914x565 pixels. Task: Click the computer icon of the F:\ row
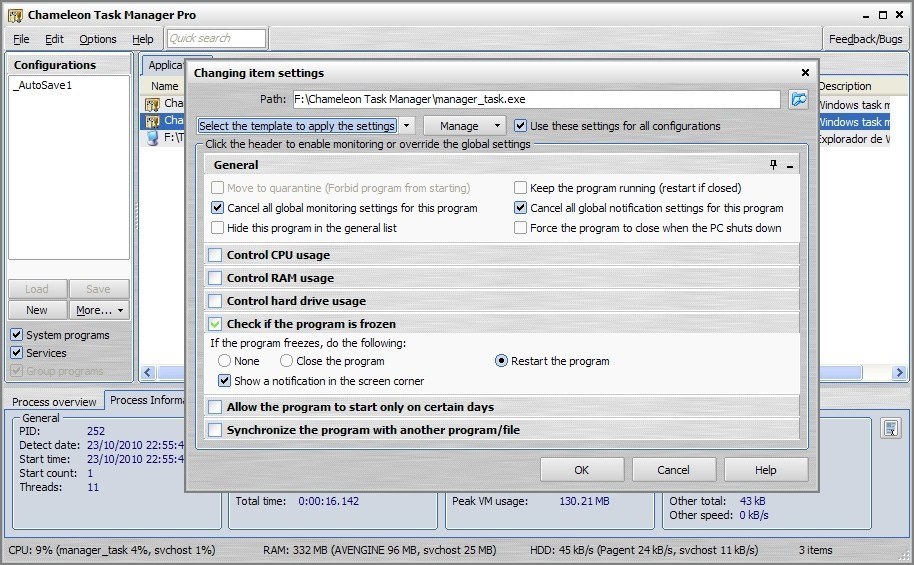click(153, 138)
